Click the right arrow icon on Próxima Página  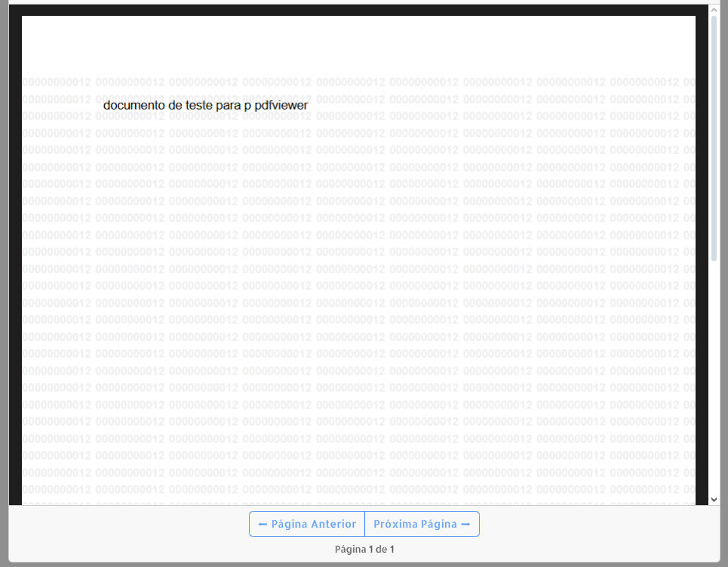pyautogui.click(x=465, y=524)
